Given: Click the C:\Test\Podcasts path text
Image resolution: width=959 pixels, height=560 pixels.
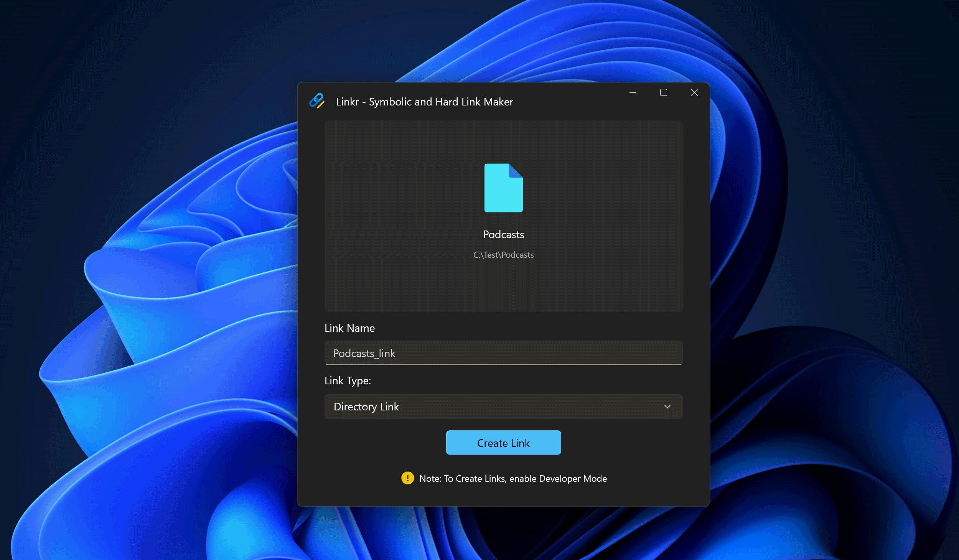Looking at the screenshot, I should 503,255.
